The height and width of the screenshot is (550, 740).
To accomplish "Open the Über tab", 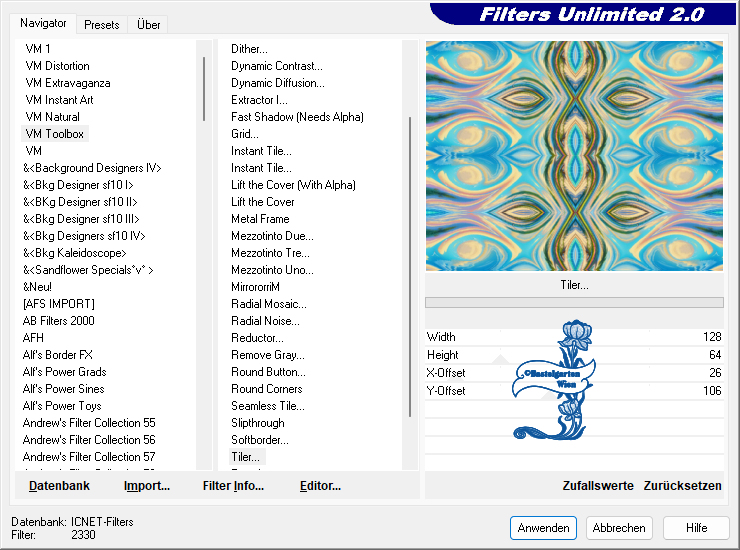I will [148, 25].
